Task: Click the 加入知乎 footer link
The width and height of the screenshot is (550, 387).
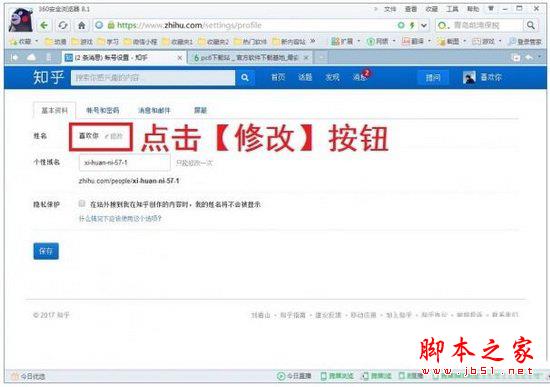Action: (398, 315)
